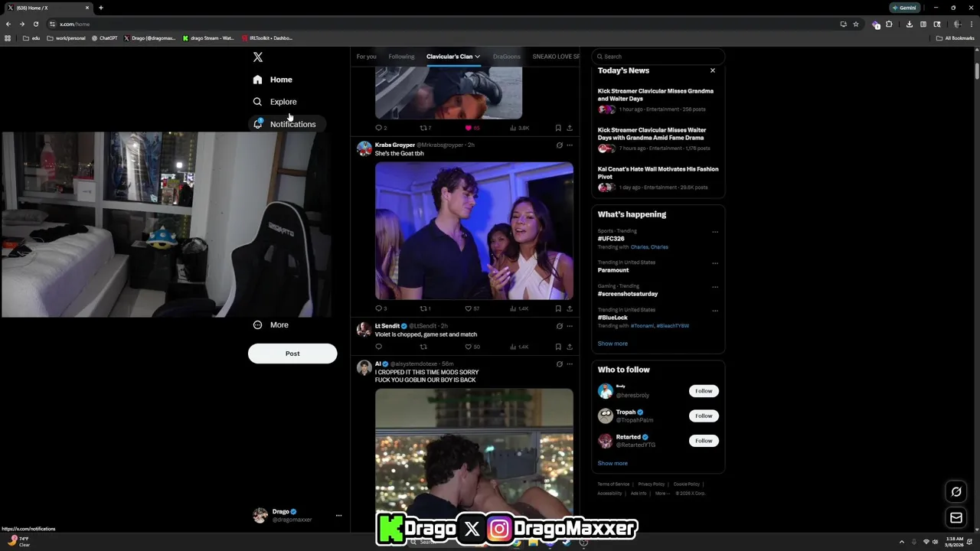Like the Lt Sendit post
Image resolution: width=980 pixels, height=551 pixels.
click(x=469, y=347)
